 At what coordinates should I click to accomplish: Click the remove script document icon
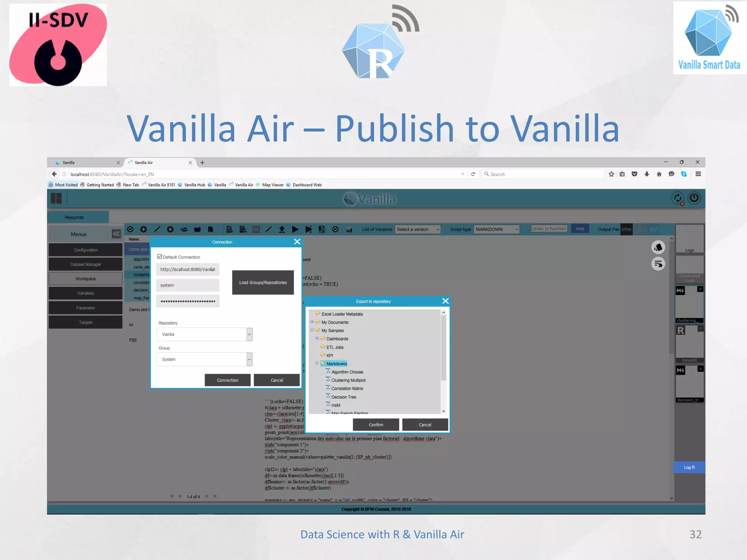coord(243,229)
